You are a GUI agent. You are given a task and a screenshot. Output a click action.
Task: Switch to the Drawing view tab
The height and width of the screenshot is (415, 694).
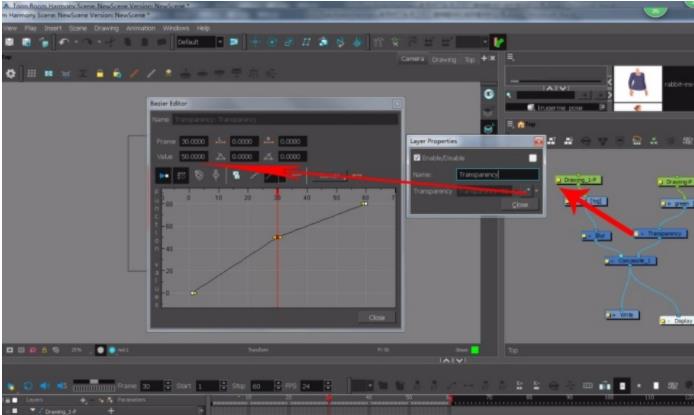443,59
